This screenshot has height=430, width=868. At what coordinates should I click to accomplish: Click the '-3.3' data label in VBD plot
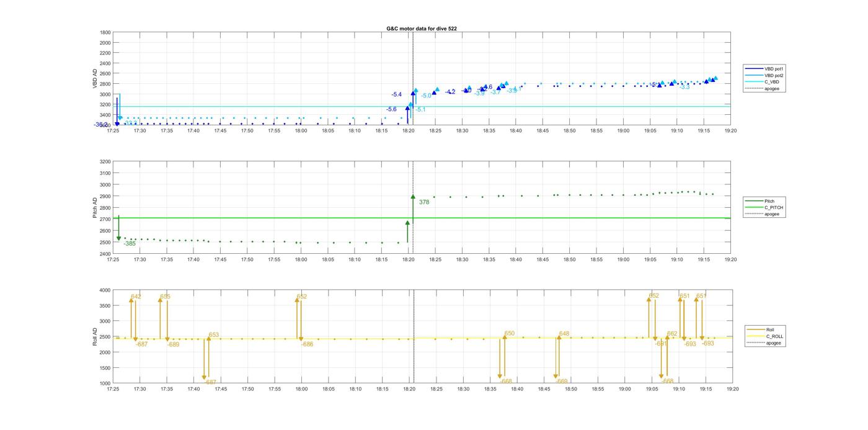click(x=684, y=87)
